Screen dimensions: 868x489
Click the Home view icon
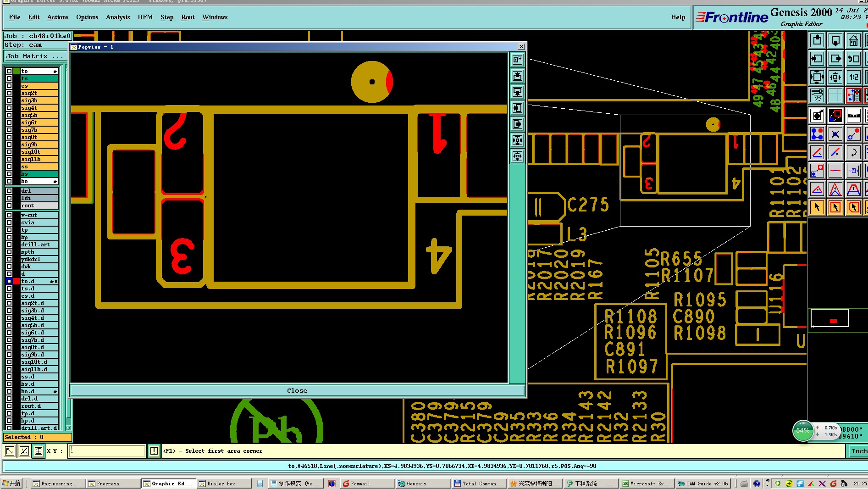click(853, 40)
